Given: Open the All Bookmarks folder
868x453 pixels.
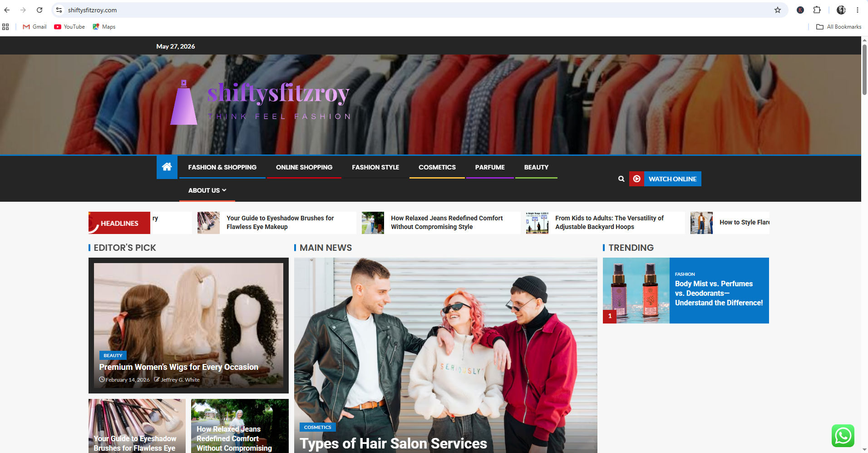Looking at the screenshot, I should tap(838, 27).
